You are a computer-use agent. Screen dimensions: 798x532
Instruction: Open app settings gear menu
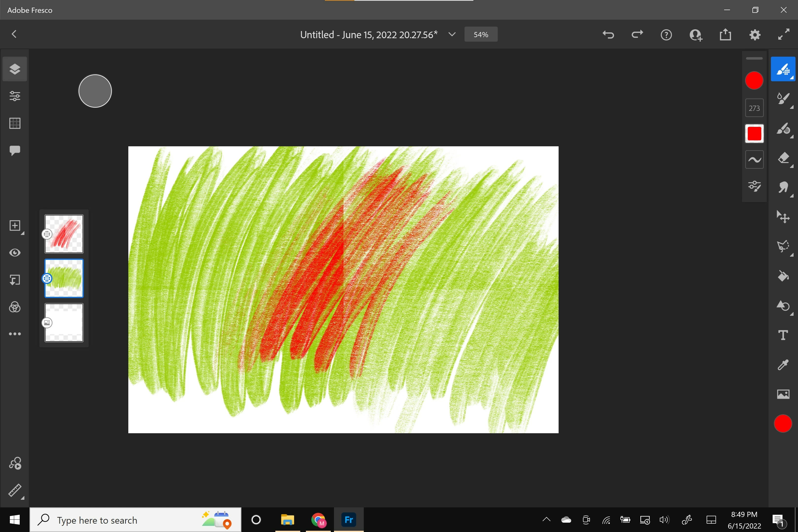(x=755, y=35)
